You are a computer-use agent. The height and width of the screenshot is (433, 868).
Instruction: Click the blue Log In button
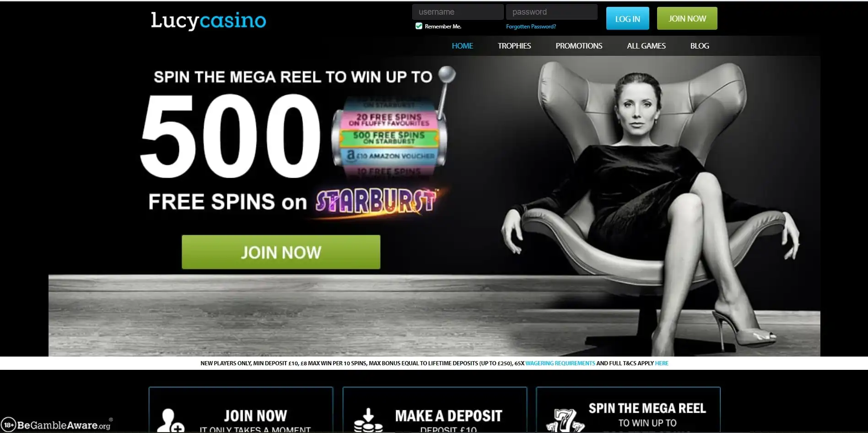click(x=627, y=18)
